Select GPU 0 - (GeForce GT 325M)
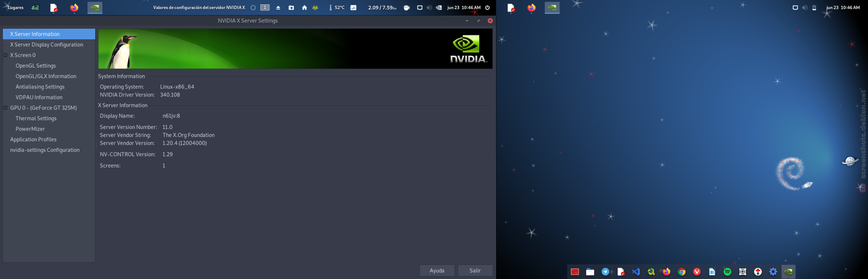This screenshot has height=279, width=868. (x=43, y=108)
